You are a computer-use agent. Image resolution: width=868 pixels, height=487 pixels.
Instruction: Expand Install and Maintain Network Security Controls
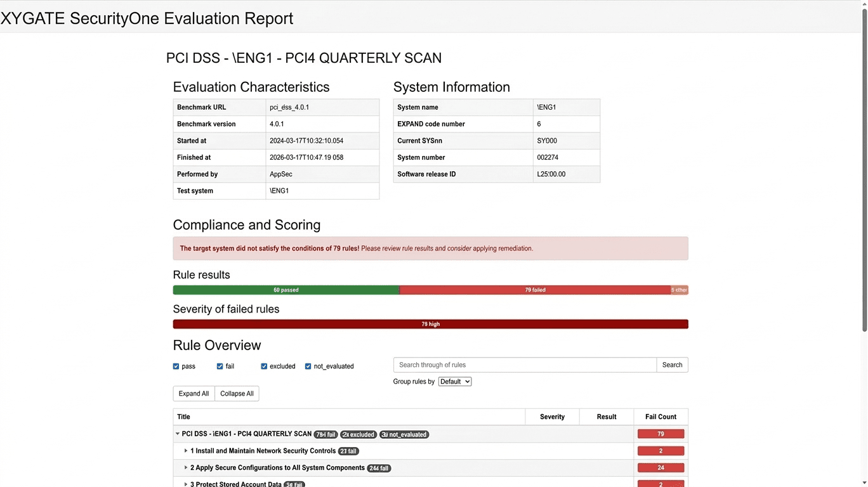tap(186, 451)
